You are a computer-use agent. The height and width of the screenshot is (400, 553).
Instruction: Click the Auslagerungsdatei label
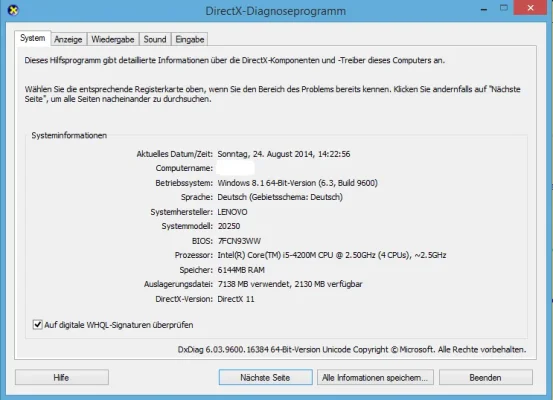[178, 284]
